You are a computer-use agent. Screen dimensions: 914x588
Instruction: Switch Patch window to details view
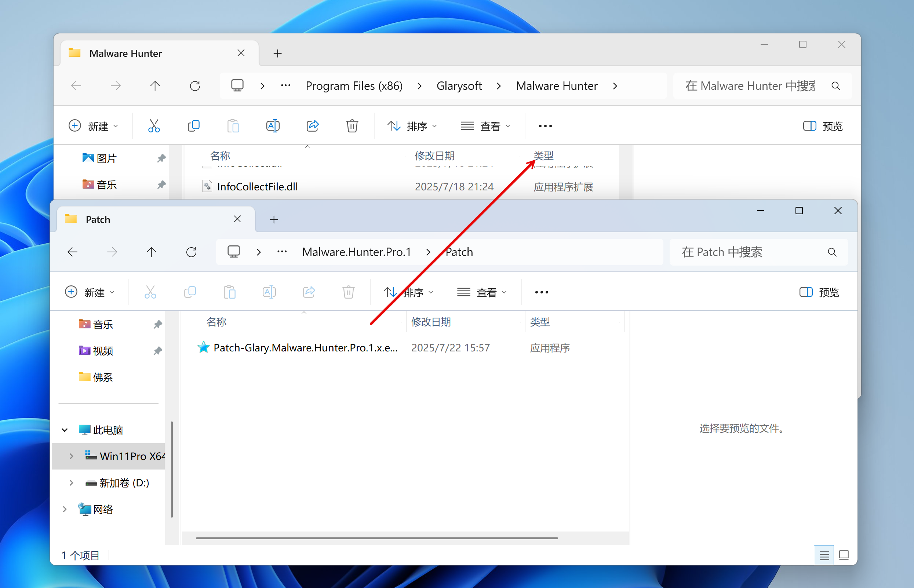tap(824, 555)
